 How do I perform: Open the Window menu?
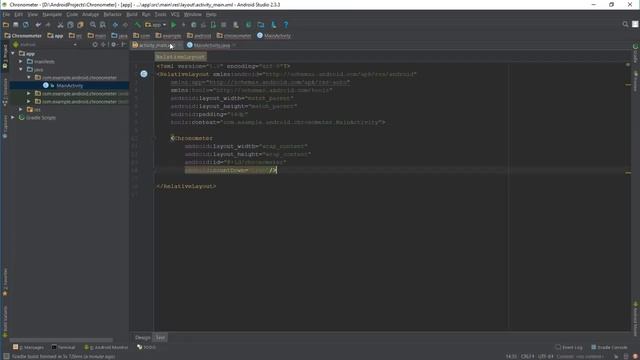tap(192, 14)
